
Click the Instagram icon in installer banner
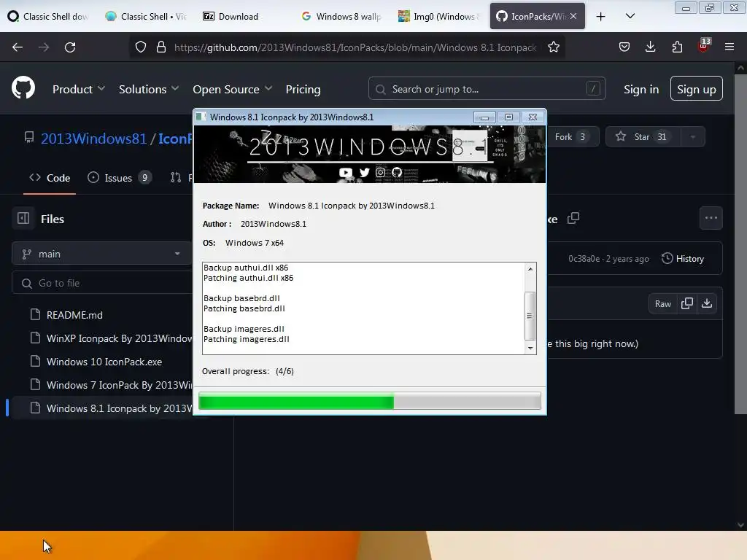pyautogui.click(x=380, y=172)
